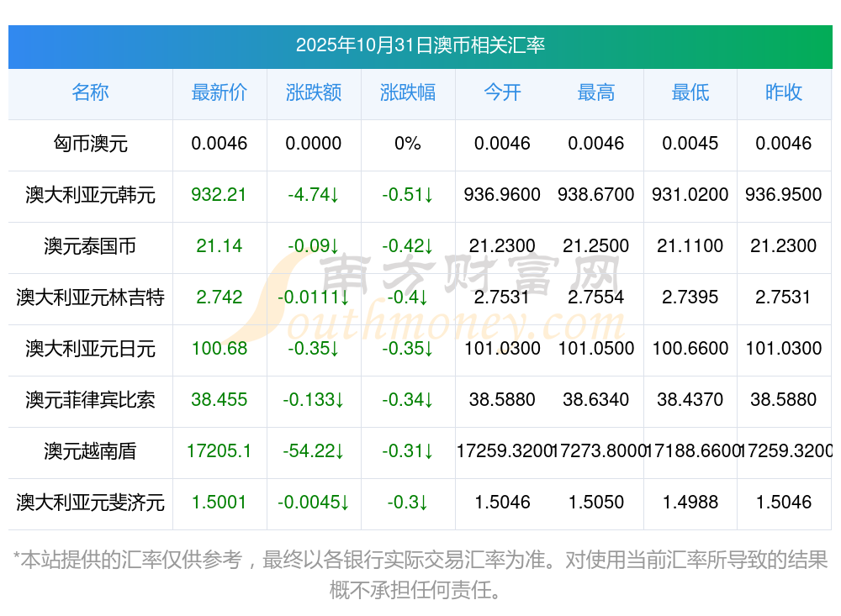The width and height of the screenshot is (841, 616).
Task: Click latest price 2.742
Action: 219,297
